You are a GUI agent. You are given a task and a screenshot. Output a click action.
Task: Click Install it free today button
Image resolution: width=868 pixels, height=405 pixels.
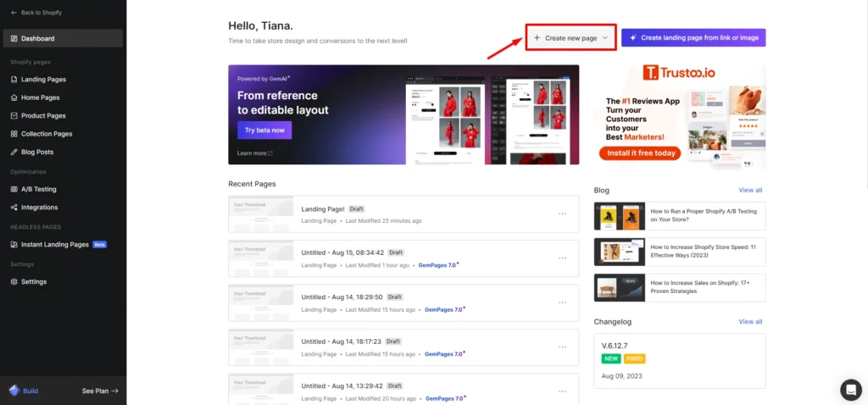[640, 153]
